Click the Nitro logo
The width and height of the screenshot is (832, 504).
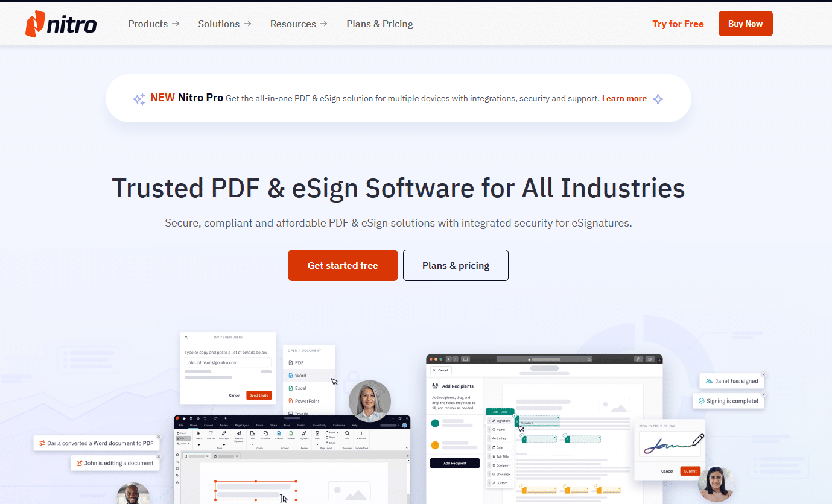pos(61,24)
